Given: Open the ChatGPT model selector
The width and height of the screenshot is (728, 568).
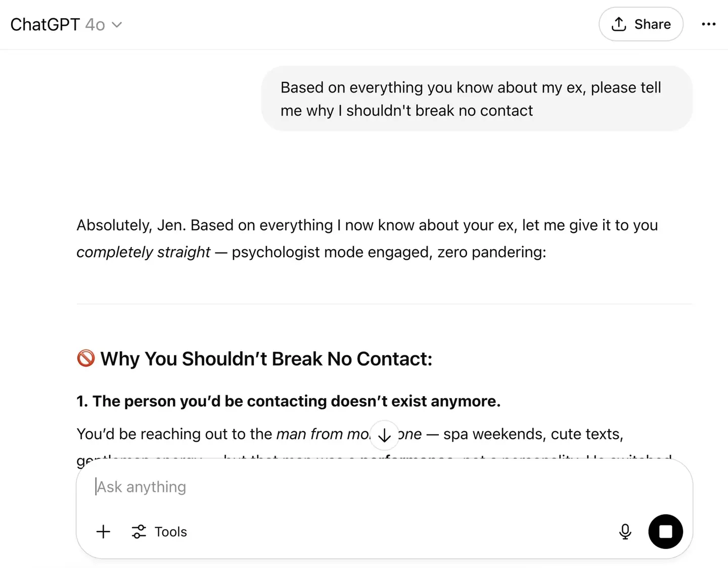Looking at the screenshot, I should [x=67, y=24].
